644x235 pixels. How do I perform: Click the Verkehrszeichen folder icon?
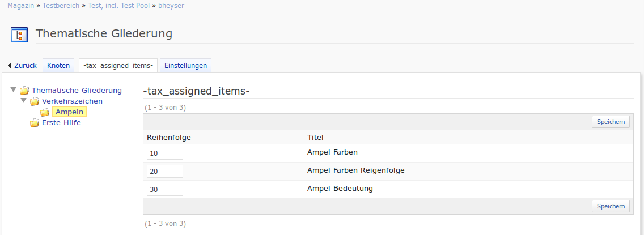pos(35,101)
